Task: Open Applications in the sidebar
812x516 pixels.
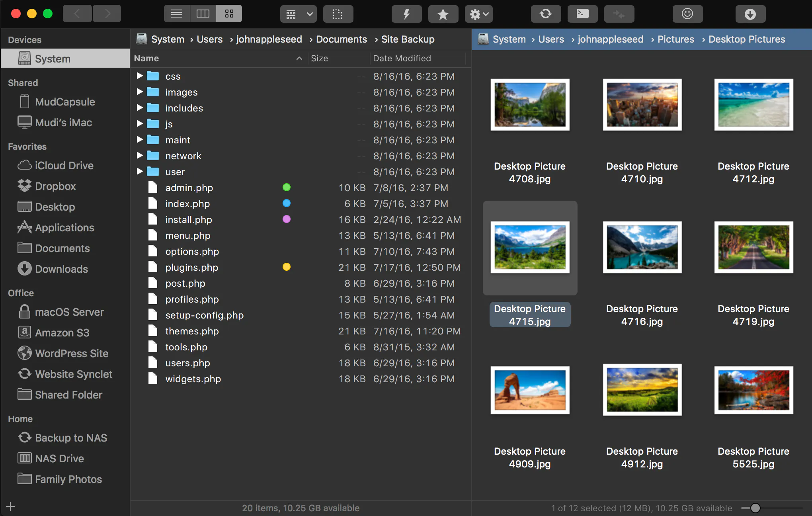Action: (65, 227)
